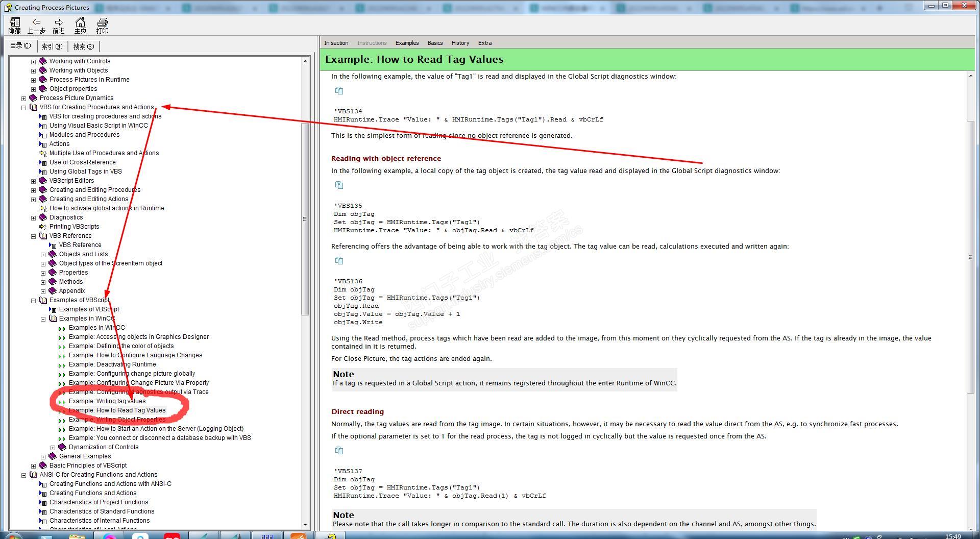The height and width of the screenshot is (539, 980).
Task: Click the icon beside Example: Deactivating Runtime
Action: [62, 365]
